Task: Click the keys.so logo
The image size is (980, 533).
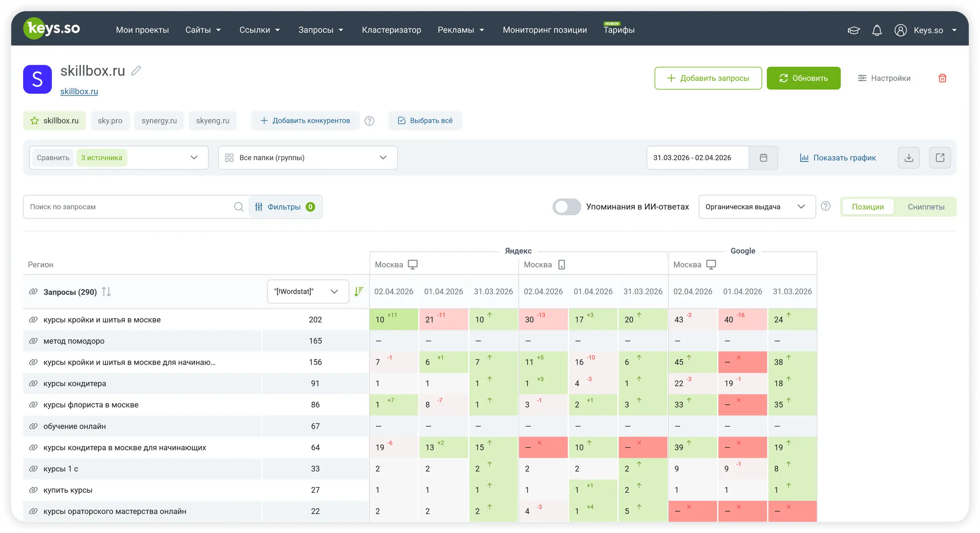Action: [52, 29]
